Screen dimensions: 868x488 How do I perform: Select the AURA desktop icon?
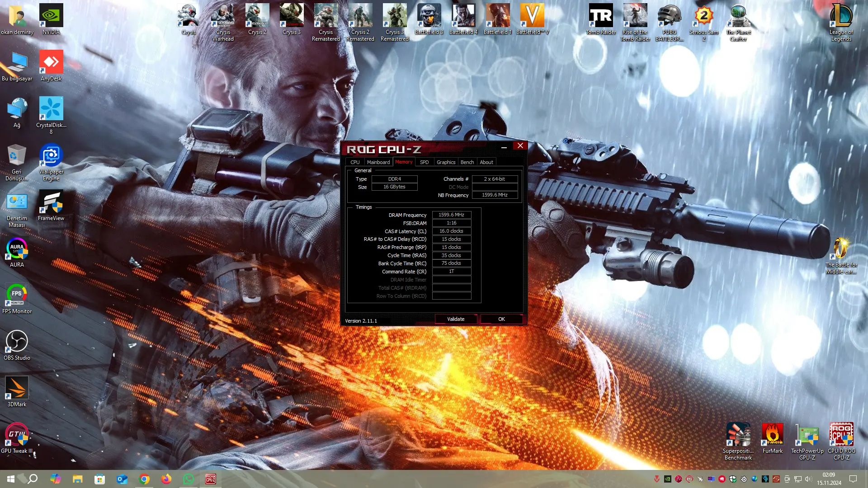(17, 252)
